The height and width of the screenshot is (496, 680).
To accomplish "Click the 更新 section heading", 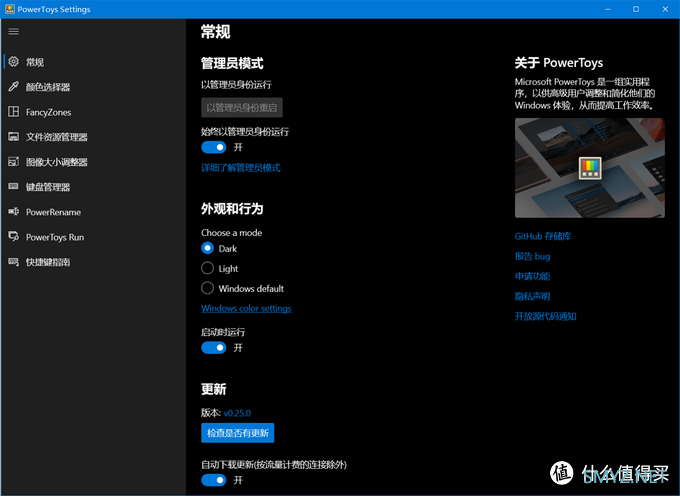I will tap(213, 389).
